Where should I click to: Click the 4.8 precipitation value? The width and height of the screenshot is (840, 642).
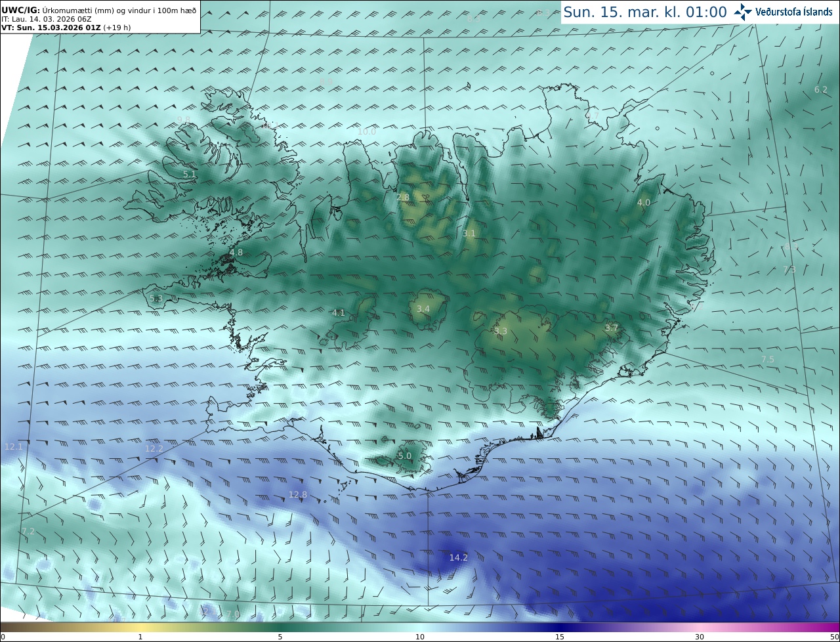[236, 252]
